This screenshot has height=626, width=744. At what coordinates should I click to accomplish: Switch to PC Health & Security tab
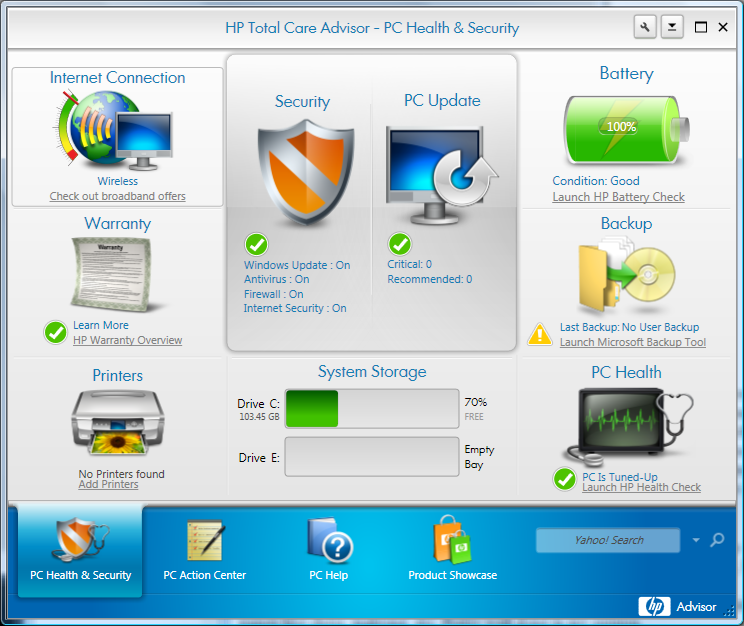tap(80, 550)
